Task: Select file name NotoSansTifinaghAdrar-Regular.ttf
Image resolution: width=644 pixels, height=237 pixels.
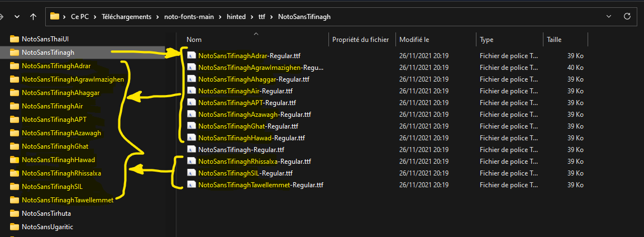Action: [250, 55]
